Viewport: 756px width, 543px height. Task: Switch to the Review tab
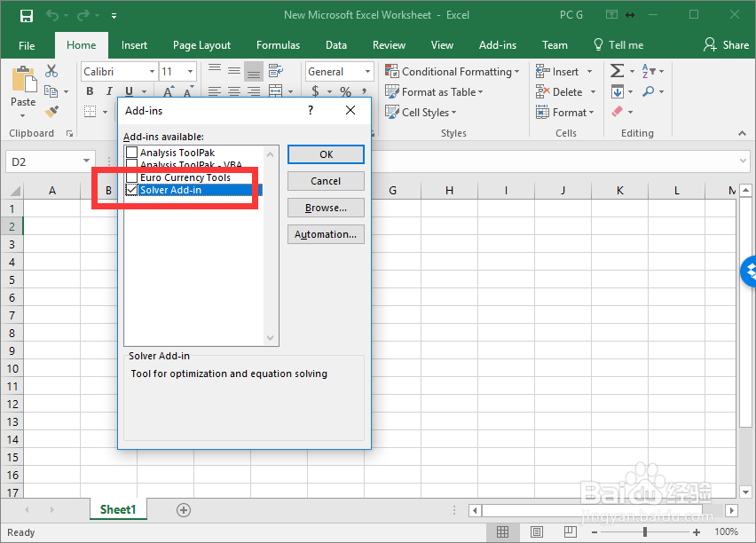(x=389, y=45)
